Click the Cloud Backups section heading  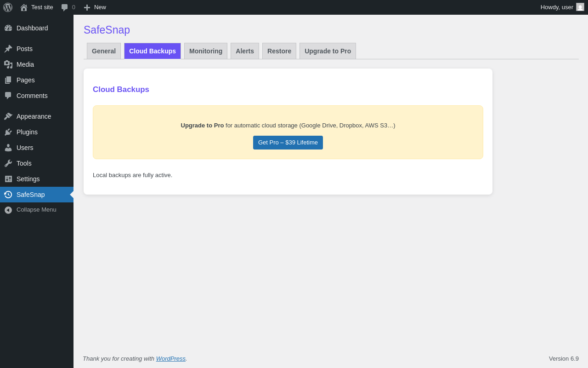click(121, 90)
